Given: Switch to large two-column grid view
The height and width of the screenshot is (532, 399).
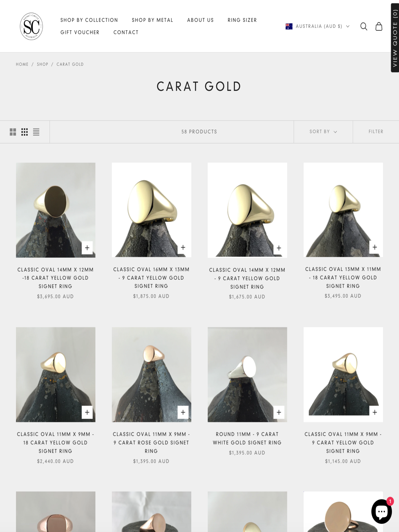Looking at the screenshot, I should 13,132.
